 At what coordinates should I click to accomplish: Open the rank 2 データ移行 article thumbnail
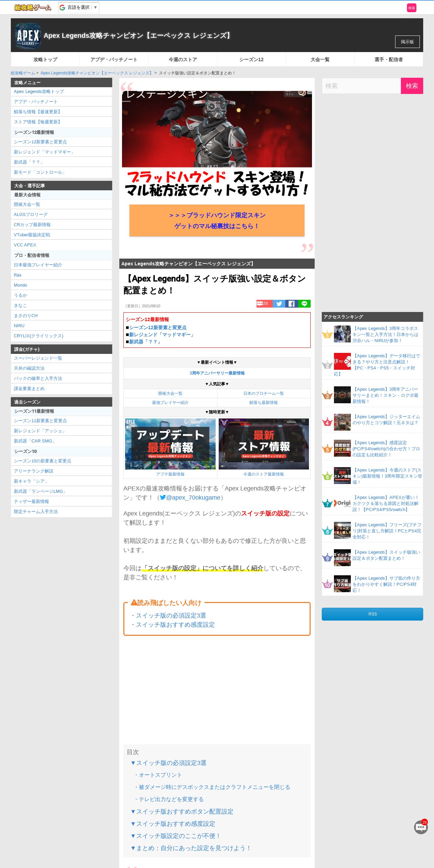point(342,361)
